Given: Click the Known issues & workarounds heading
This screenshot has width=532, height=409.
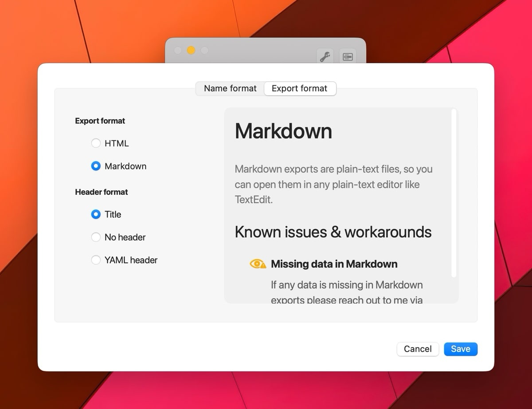Looking at the screenshot, I should tap(333, 232).
